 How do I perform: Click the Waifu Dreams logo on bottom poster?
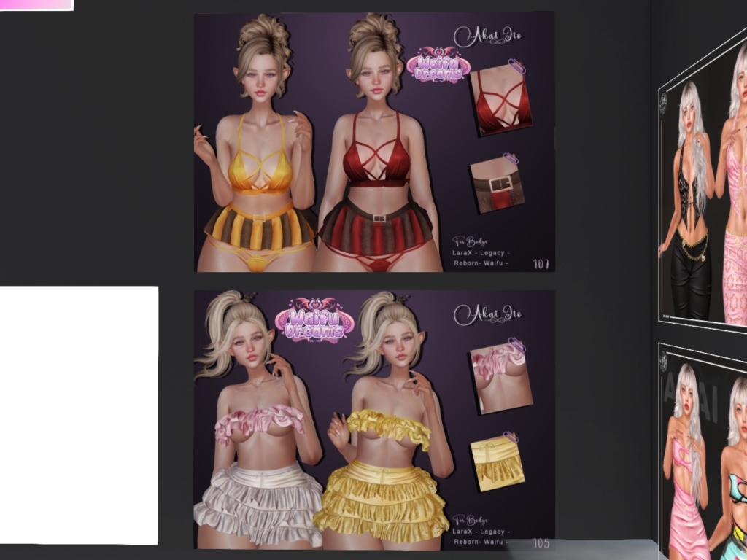314,323
